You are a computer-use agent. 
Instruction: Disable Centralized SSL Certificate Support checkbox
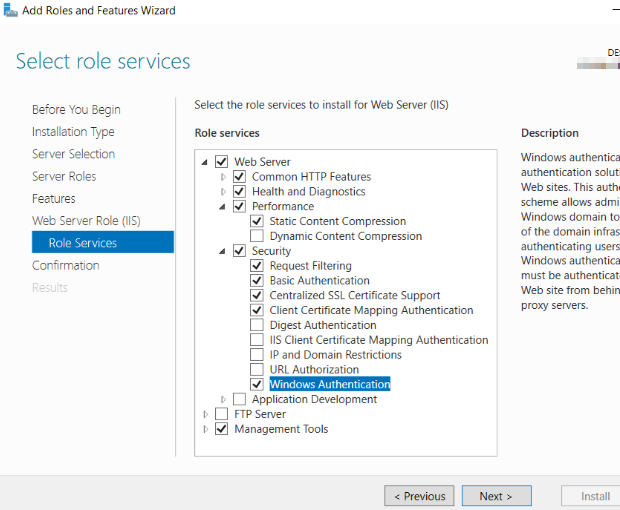257,295
